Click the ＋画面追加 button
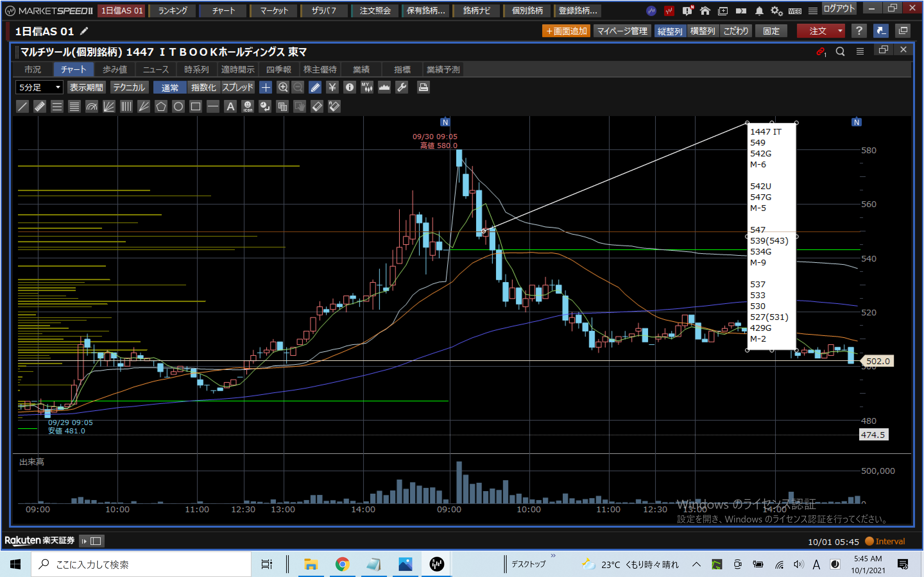This screenshot has height=577, width=924. pyautogui.click(x=566, y=31)
